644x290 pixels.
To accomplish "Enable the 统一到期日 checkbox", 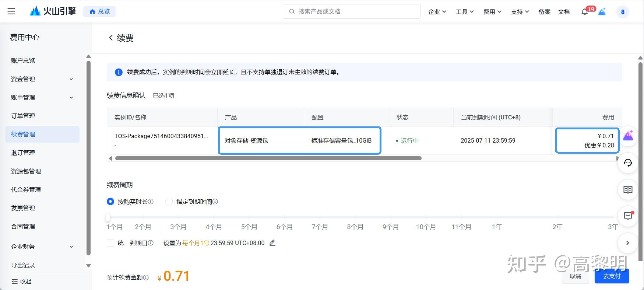I will coord(110,243).
